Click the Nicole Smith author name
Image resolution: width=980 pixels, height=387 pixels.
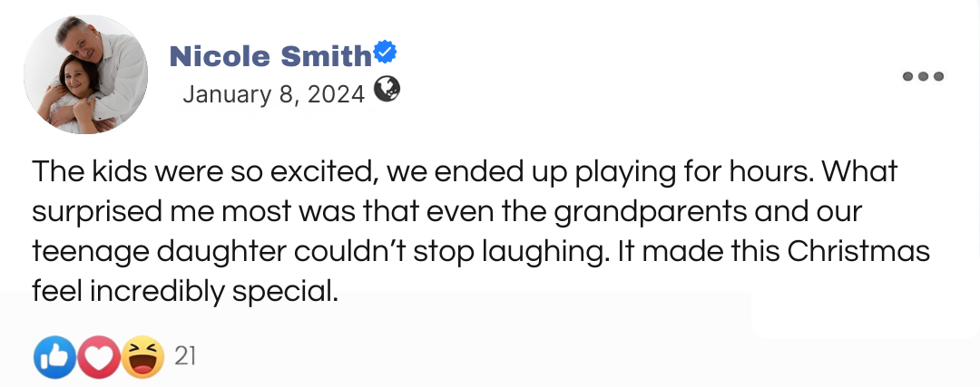[270, 57]
